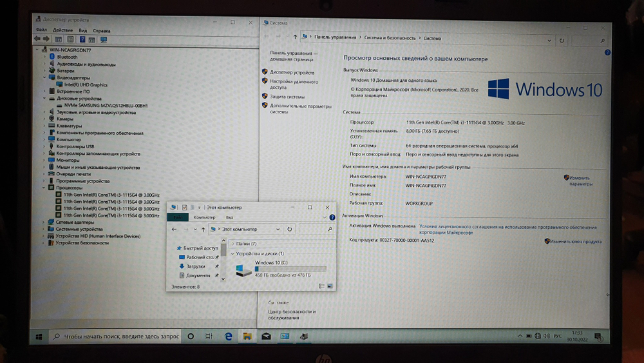Click Изменить ключ продукта link
The image size is (644, 363).
pyautogui.click(x=575, y=241)
